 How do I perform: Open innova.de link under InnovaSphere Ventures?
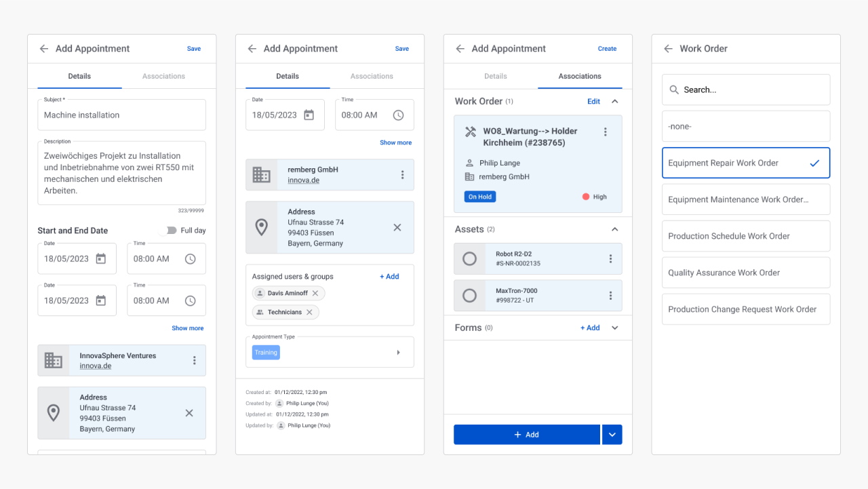pos(96,366)
